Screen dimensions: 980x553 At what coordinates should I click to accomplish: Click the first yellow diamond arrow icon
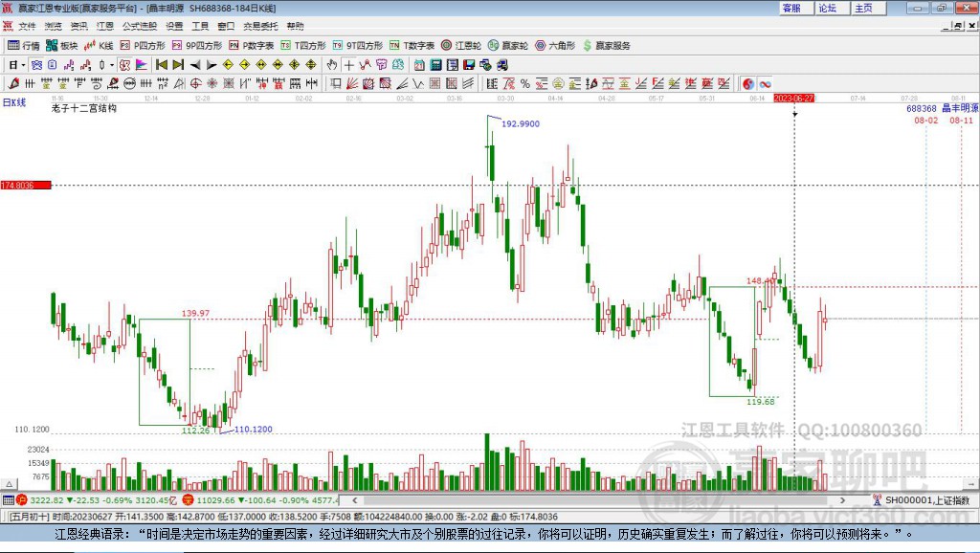pos(228,65)
